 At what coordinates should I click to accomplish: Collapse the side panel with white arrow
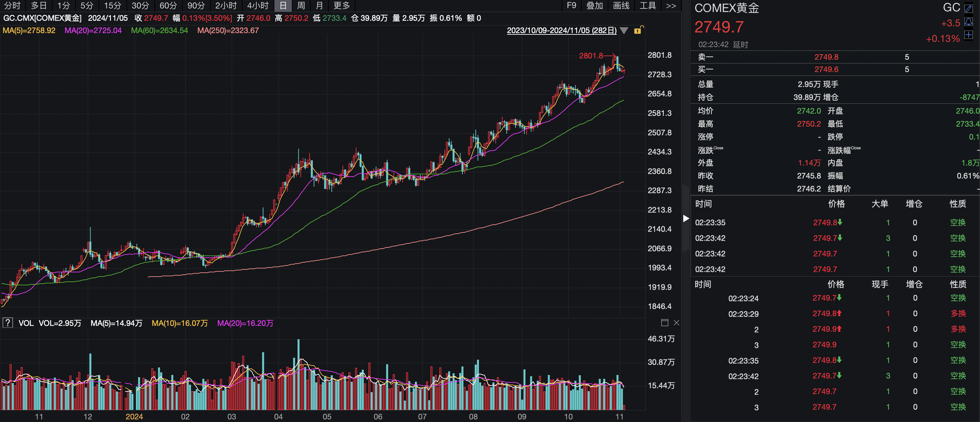coord(686,218)
